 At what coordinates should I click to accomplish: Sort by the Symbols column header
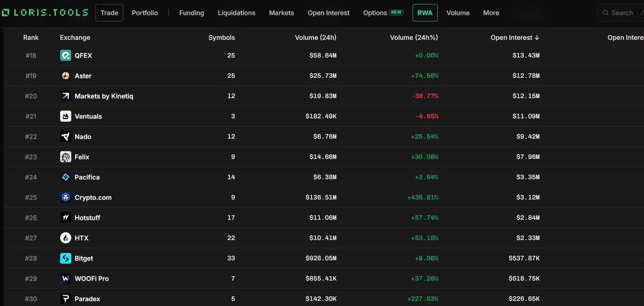tap(222, 38)
